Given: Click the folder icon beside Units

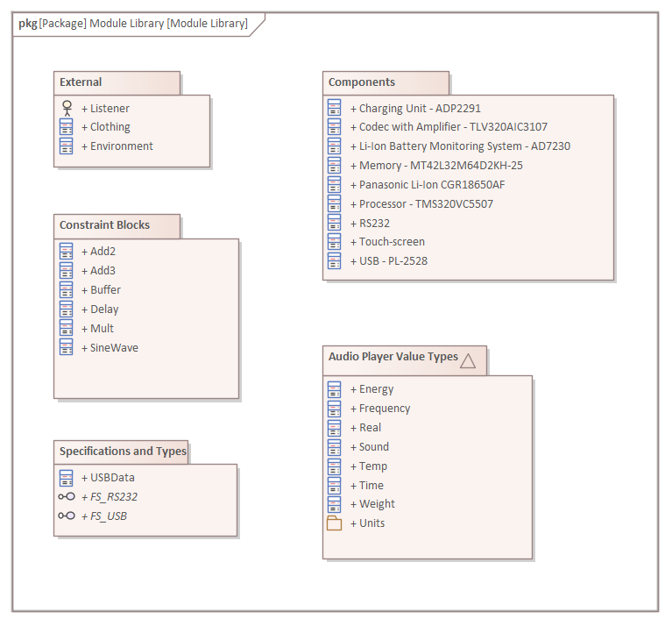Looking at the screenshot, I should coord(335,523).
